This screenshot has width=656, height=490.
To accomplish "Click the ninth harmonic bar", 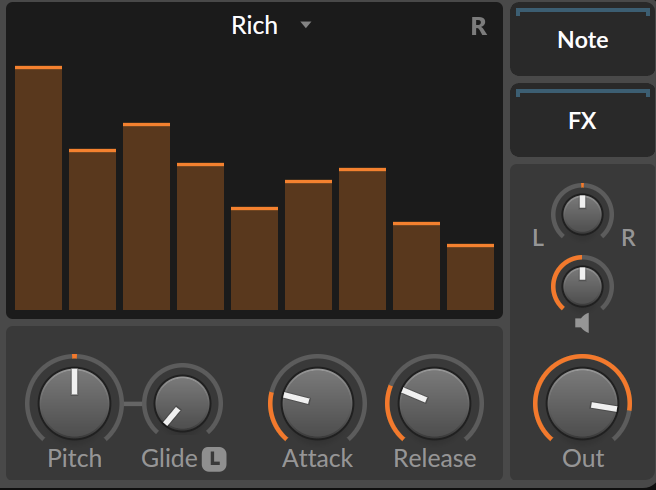I will coord(470,277).
